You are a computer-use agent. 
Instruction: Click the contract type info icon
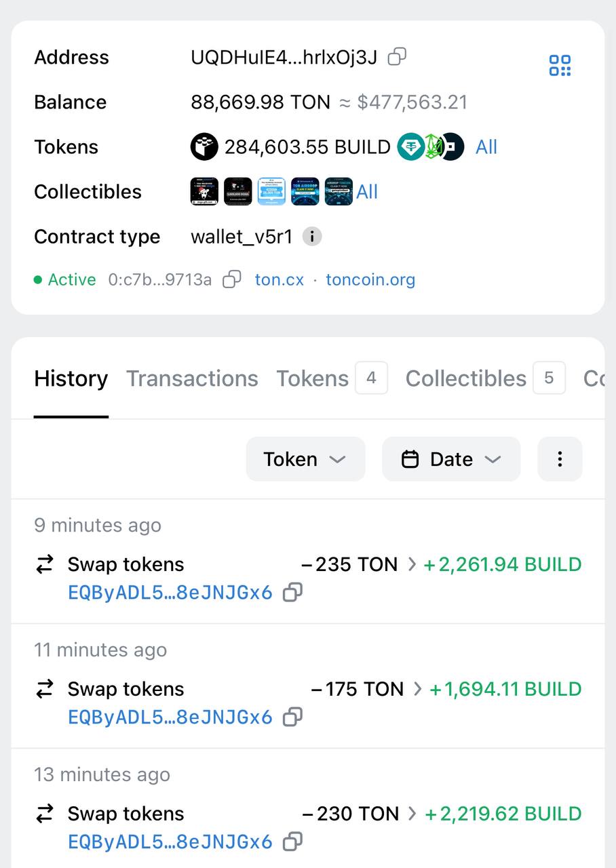tap(312, 237)
